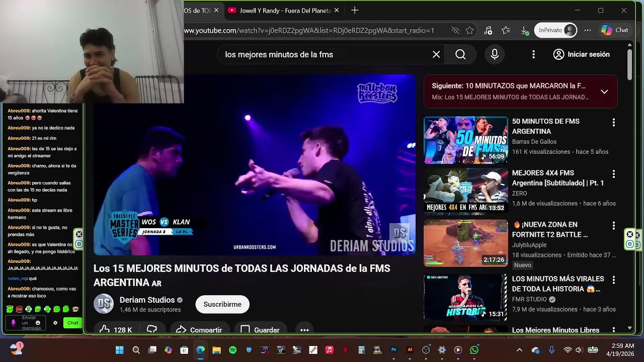Open more video actions ellipsis button
644x362 pixels.
(304, 330)
